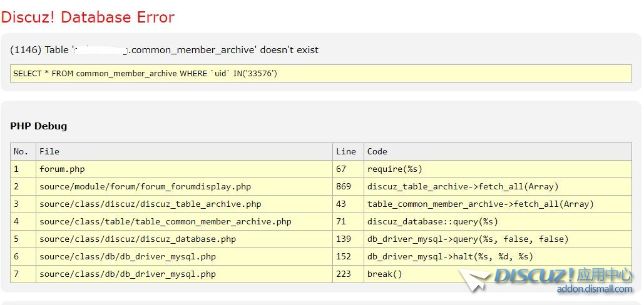Viewport: 644px width, 305px height.
Task: Click the db_driver_mysql->halt code cell
Action: [x=451, y=256]
